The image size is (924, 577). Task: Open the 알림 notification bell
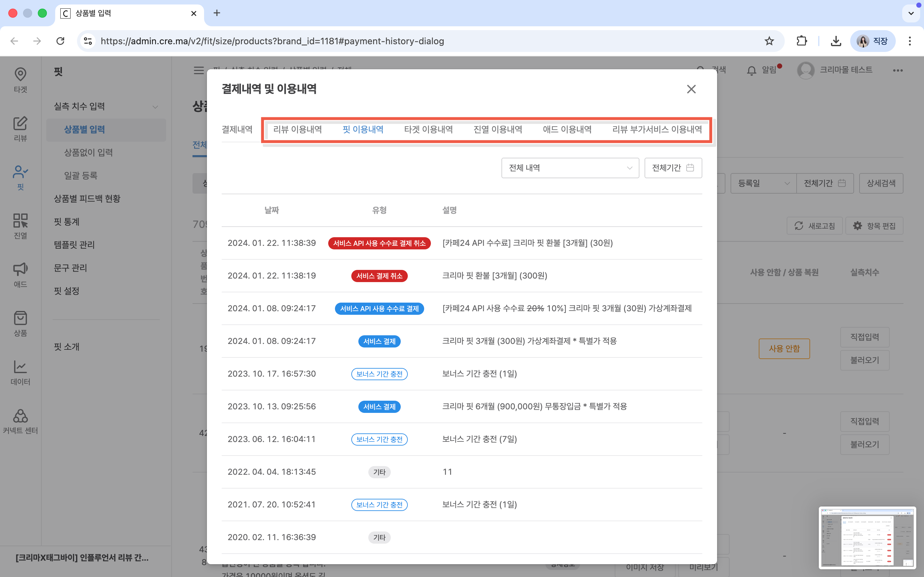(751, 70)
